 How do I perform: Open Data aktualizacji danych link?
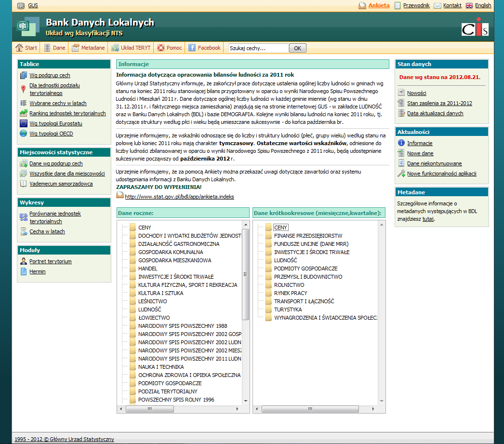click(435, 113)
